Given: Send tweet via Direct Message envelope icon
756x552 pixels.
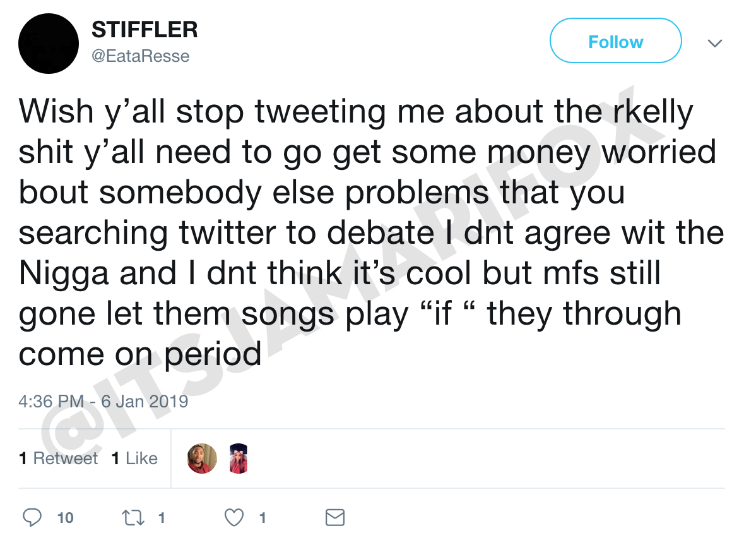Looking at the screenshot, I should pyautogui.click(x=334, y=518).
